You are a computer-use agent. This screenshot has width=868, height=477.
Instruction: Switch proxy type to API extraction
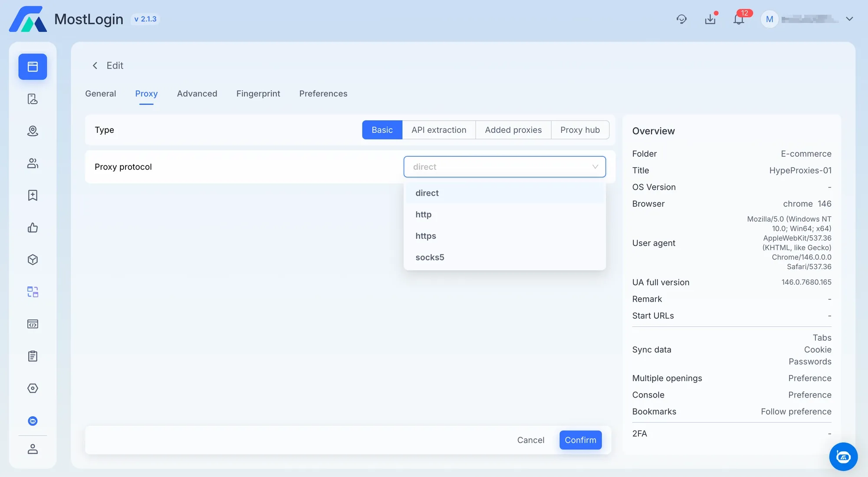pyautogui.click(x=439, y=130)
